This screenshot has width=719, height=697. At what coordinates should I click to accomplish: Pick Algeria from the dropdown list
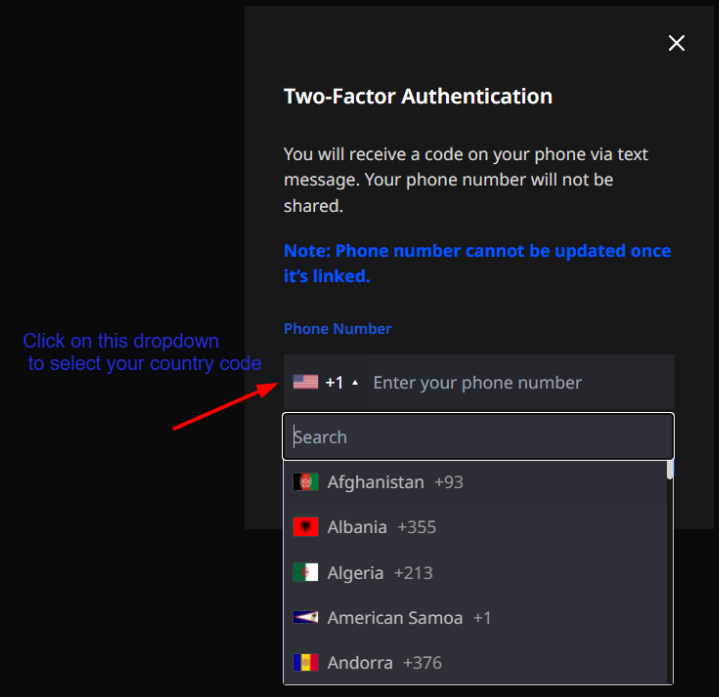point(355,573)
